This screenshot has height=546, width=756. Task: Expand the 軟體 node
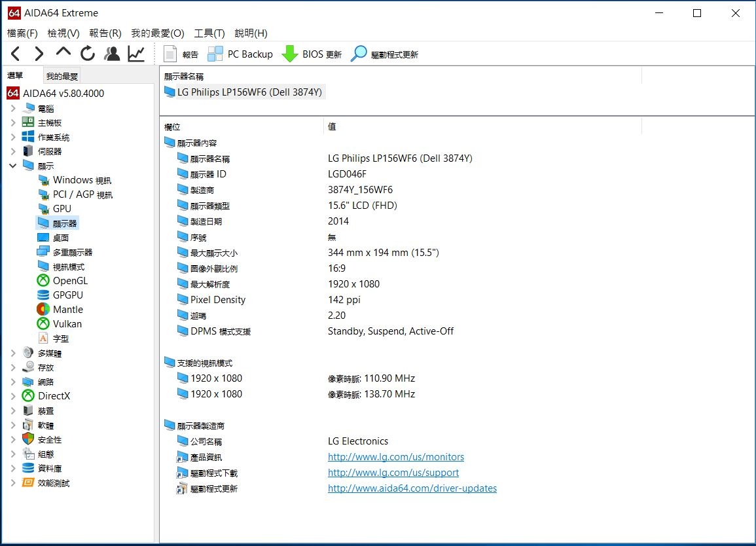coord(13,426)
